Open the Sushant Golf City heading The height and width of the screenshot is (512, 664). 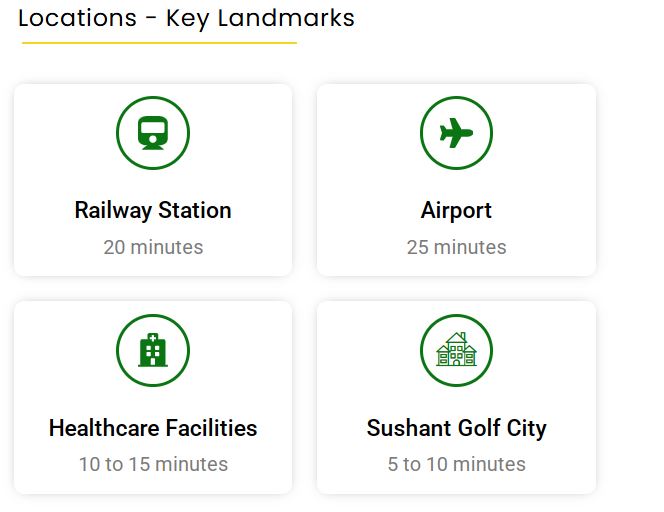pos(456,428)
